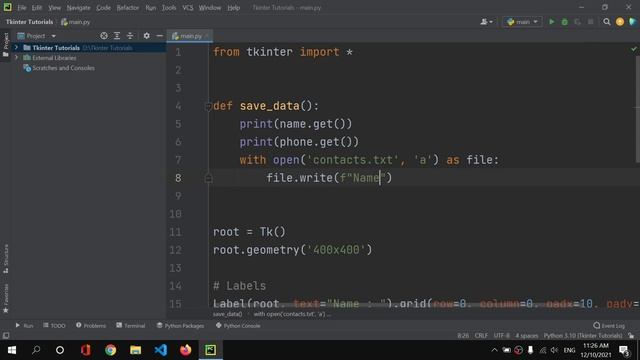Click PyCharm icon in taskbar
This screenshot has width=640, height=360.
[x=211, y=350]
